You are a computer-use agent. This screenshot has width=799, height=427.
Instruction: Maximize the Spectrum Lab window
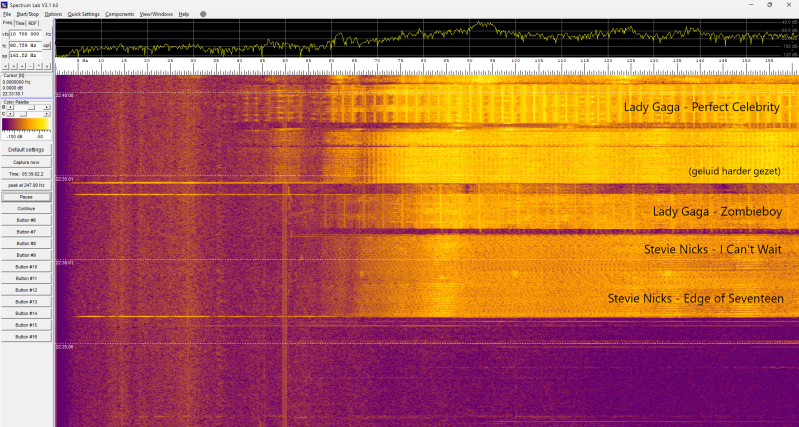[x=769, y=5]
